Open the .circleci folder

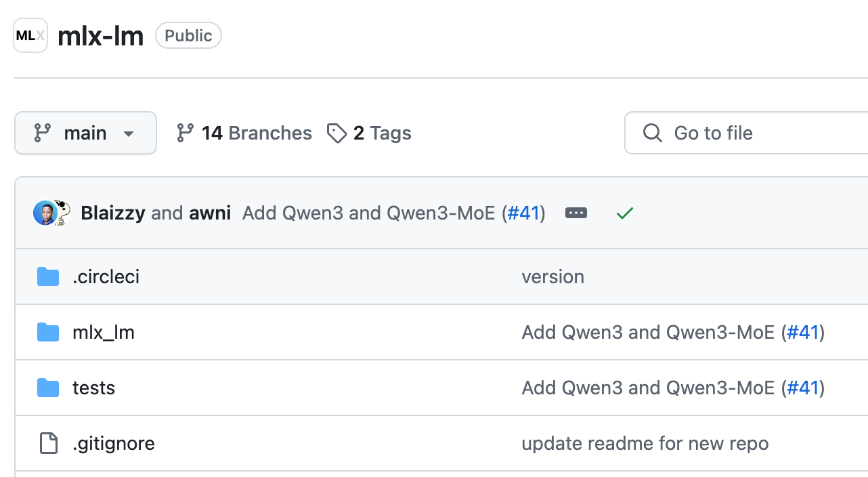[106, 276]
